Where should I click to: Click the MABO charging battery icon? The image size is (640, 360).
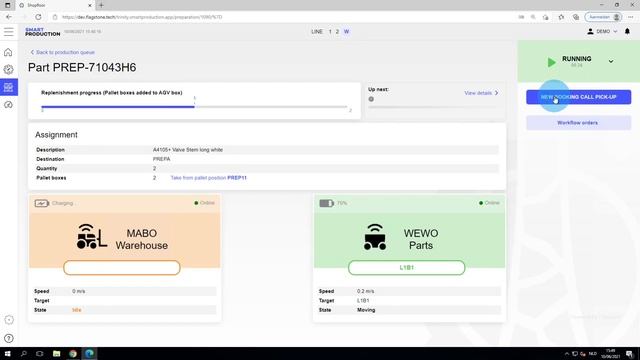point(42,203)
